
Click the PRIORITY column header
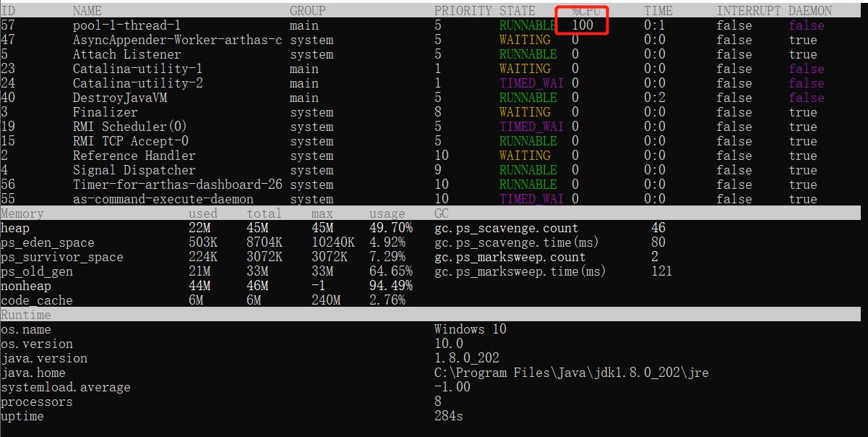[463, 11]
